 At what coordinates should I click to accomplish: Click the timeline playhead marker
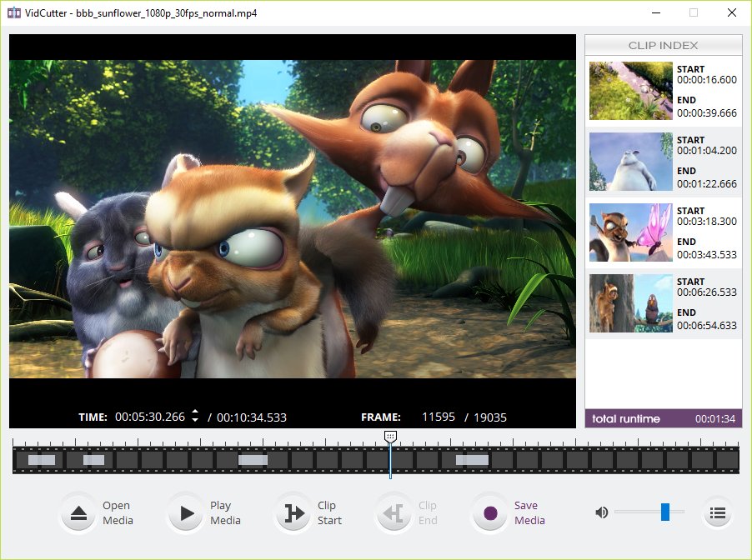click(390, 437)
